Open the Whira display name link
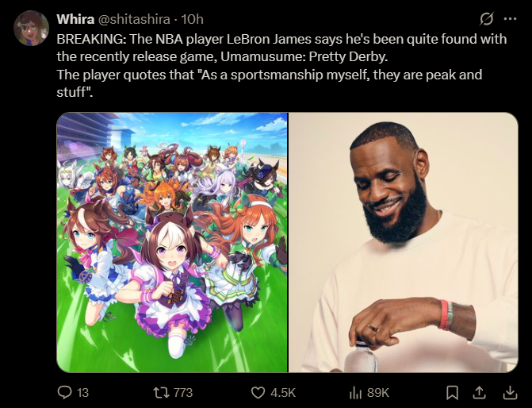Screen dimensions: 532x408 [x=75, y=19]
